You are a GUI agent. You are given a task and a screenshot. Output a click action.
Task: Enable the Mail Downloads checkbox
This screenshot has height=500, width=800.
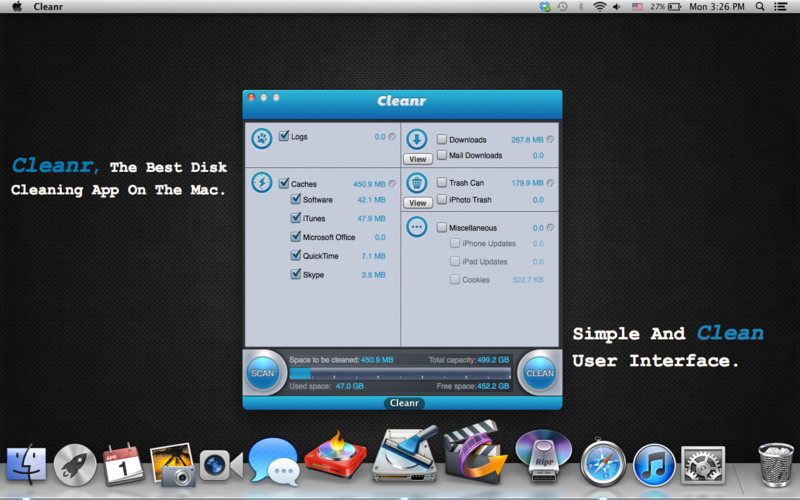(442, 155)
